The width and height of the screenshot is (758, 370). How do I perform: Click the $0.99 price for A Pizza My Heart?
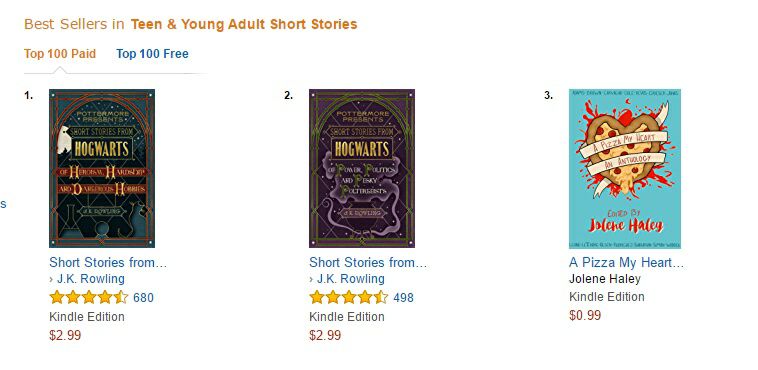coord(585,316)
